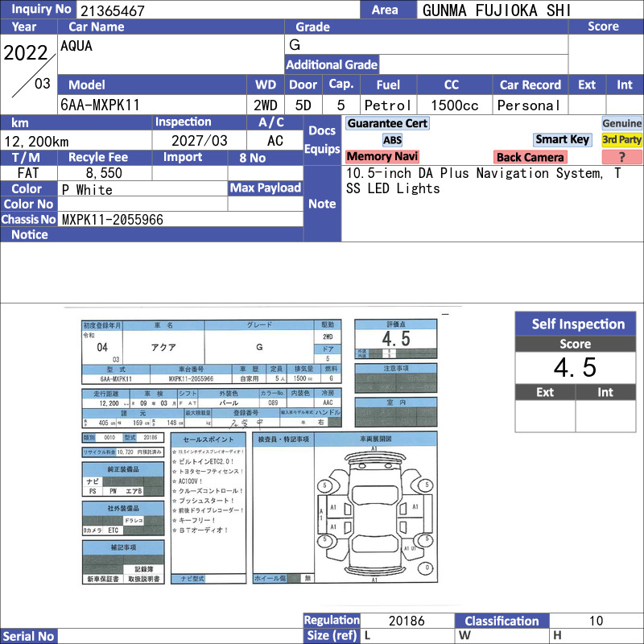Select classification value 10
Image resolution: width=644 pixels, height=644 pixels.
[596, 621]
